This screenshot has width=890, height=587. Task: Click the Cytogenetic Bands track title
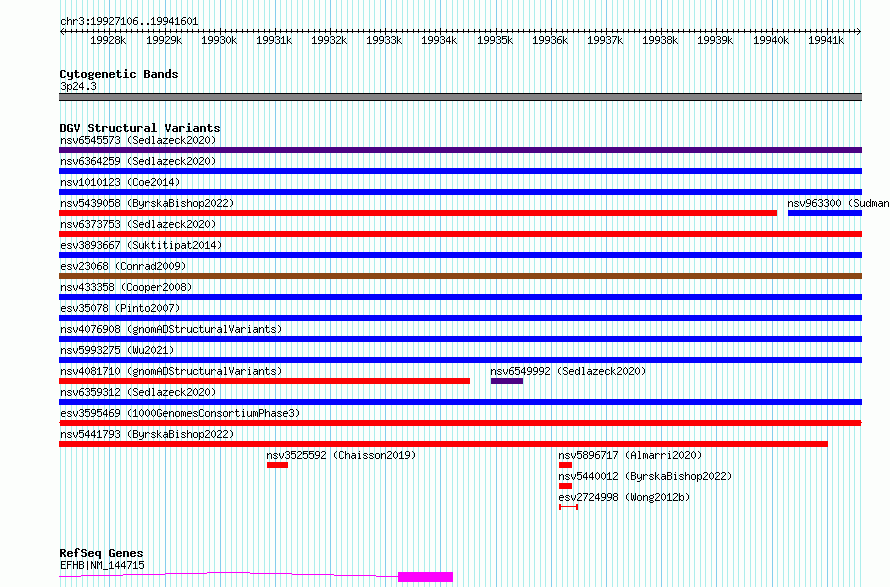click(x=119, y=74)
